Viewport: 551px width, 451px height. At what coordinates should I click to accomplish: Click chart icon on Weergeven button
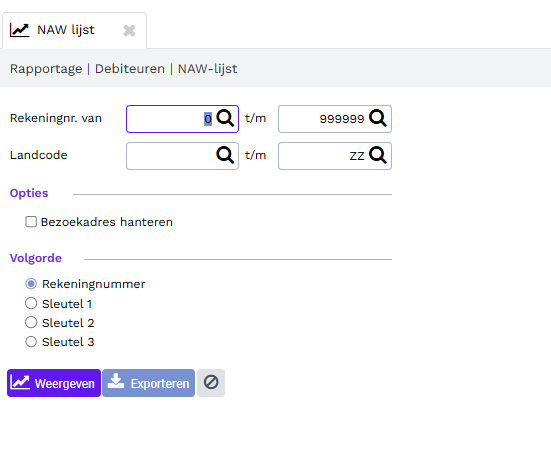point(20,382)
